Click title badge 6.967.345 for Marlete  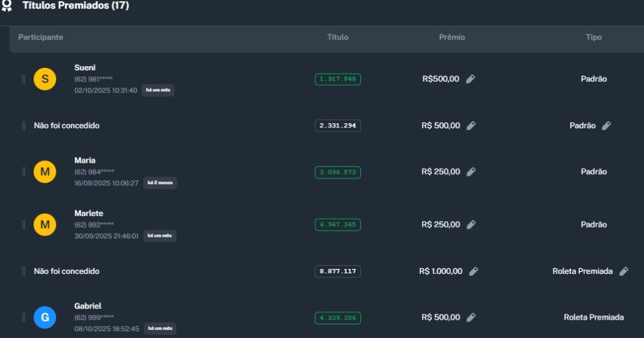point(338,224)
